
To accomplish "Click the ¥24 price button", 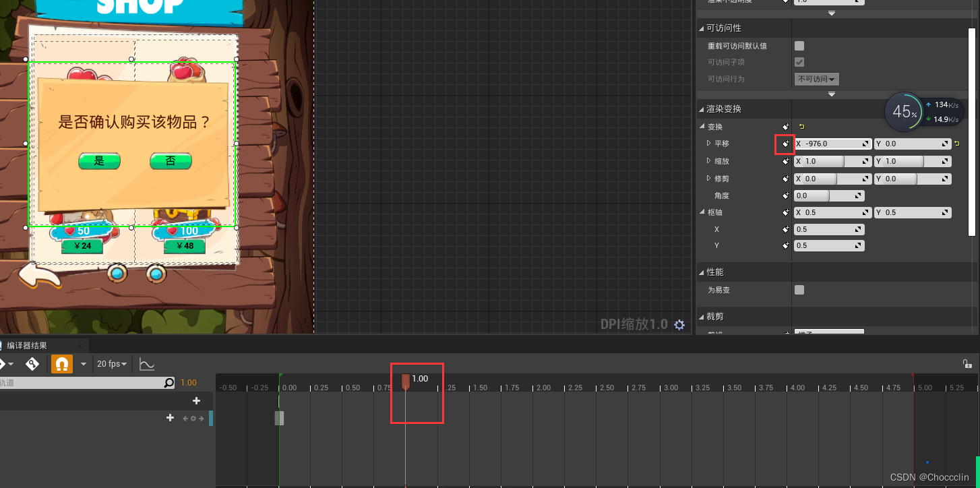I will point(82,246).
